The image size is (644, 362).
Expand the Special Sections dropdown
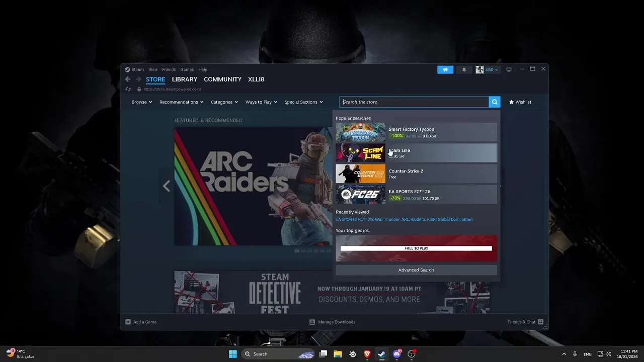tap(303, 102)
